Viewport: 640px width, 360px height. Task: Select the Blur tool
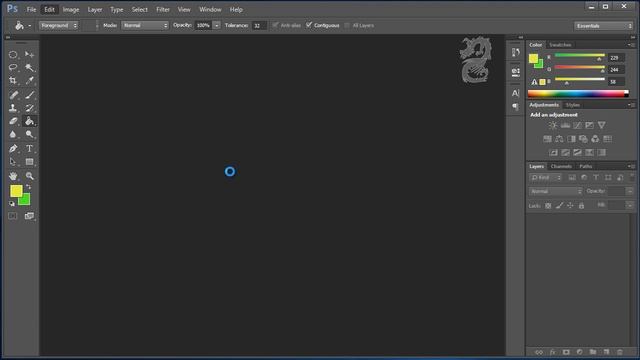click(x=13, y=134)
